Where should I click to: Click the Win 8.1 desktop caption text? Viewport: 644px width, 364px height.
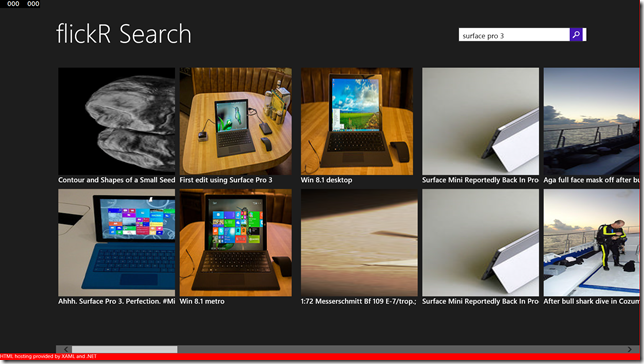(x=326, y=180)
